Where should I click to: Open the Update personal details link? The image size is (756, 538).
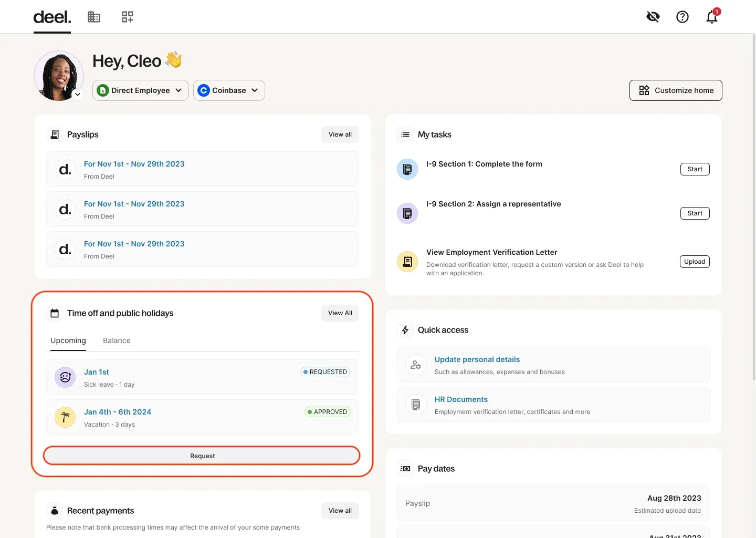[x=477, y=359]
